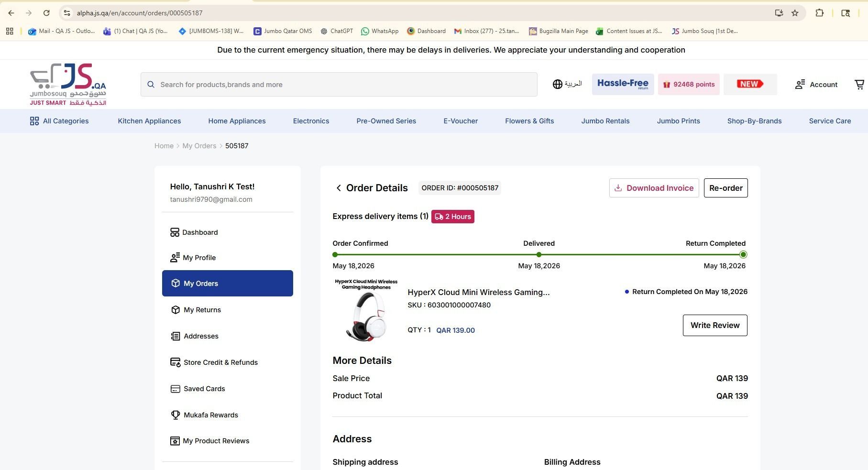Open the shopping cart icon
Screen dimensions: 868x470
[859, 85]
